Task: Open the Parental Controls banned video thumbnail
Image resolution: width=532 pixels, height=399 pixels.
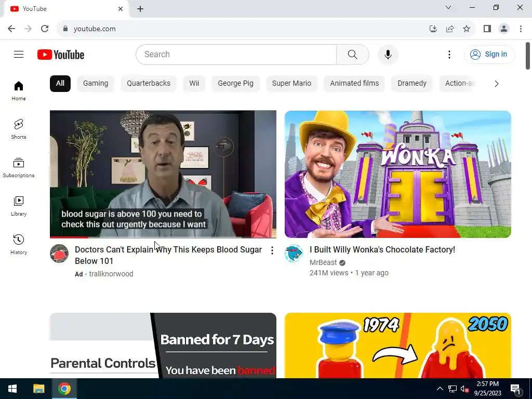Action: [163, 345]
